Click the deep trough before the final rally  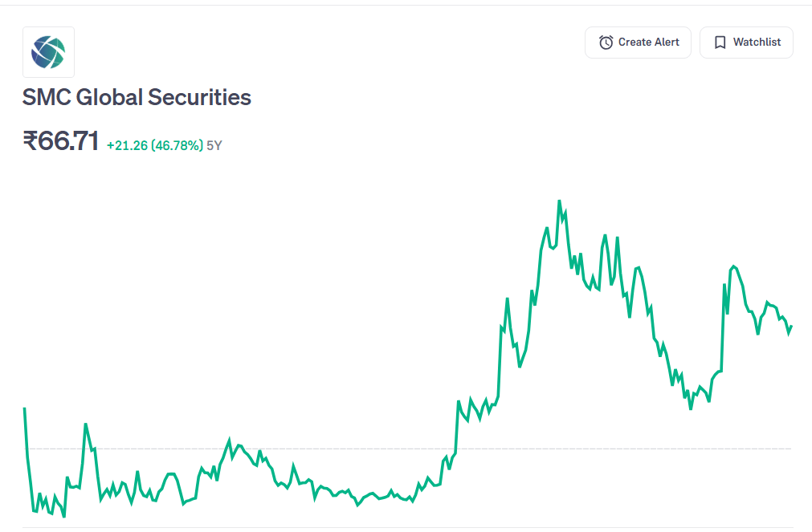point(691,408)
